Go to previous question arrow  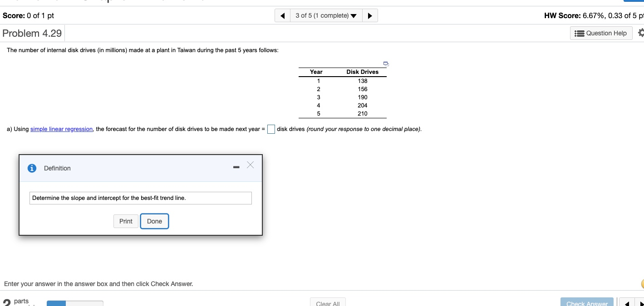coord(283,16)
